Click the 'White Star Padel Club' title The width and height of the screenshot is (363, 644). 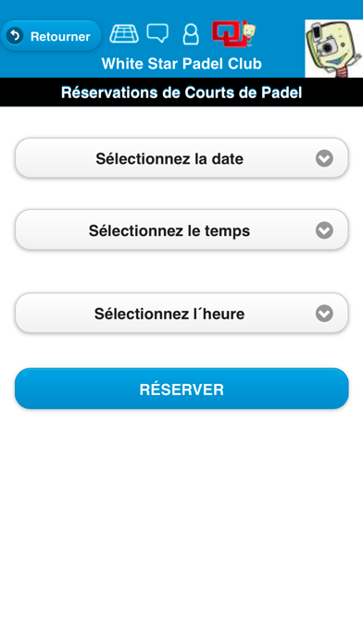point(181,64)
